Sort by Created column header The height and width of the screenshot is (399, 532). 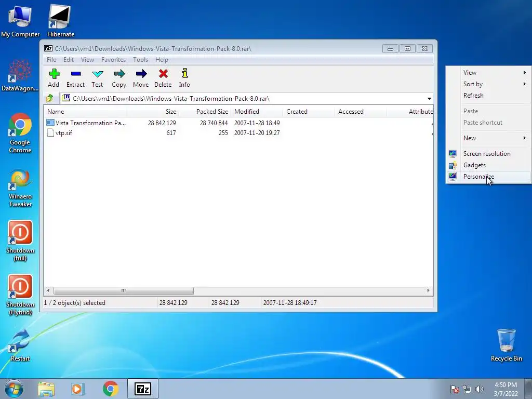(x=309, y=112)
